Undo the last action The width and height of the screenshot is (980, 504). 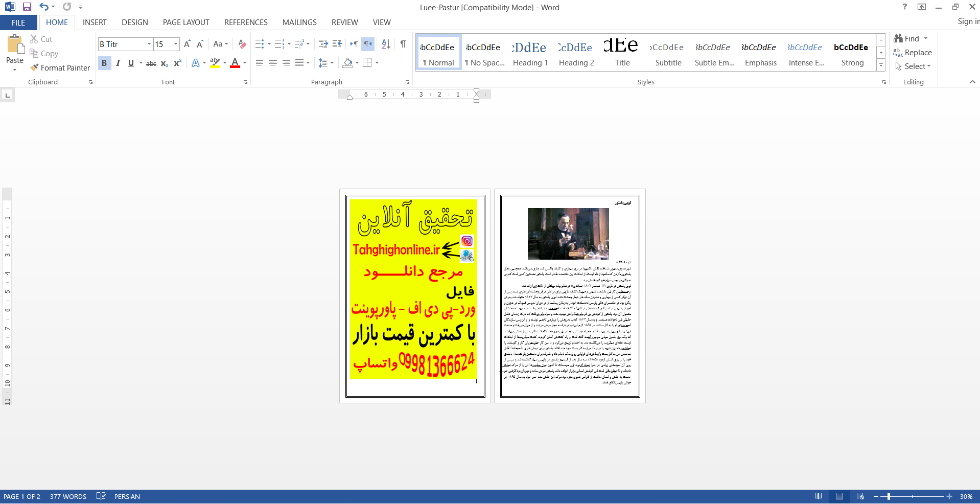coord(44,7)
